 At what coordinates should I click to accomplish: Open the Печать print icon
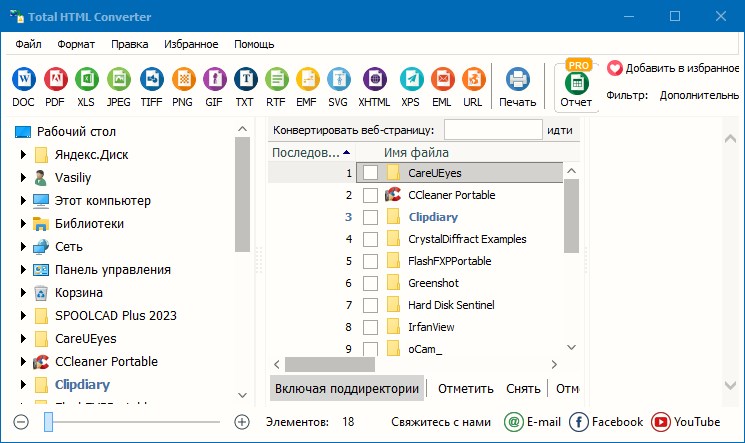pyautogui.click(x=517, y=79)
